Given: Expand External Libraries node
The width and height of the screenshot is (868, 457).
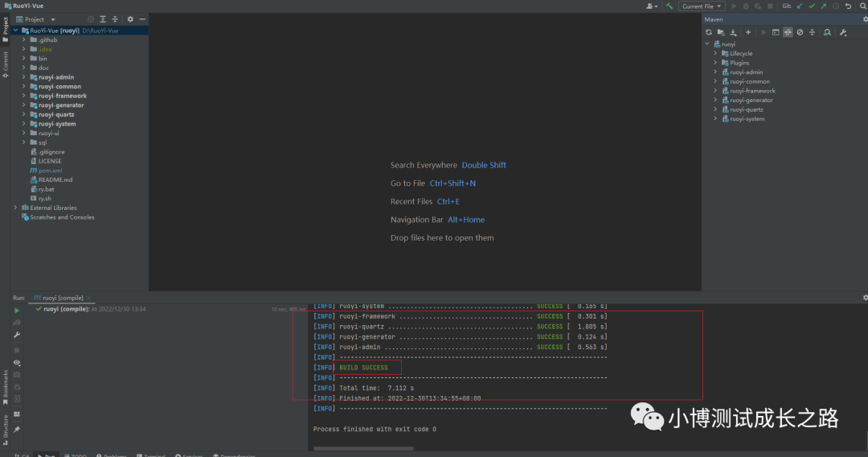Looking at the screenshot, I should tap(15, 208).
